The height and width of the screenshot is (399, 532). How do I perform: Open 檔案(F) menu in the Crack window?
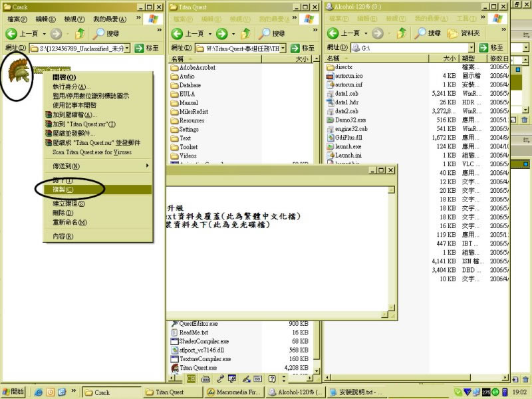[17, 19]
